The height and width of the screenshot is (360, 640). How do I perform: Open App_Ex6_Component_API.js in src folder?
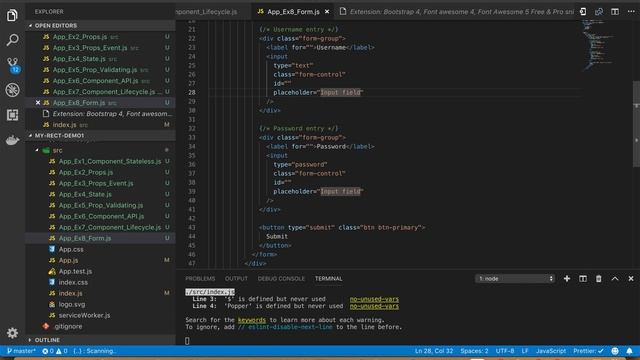(x=101, y=216)
